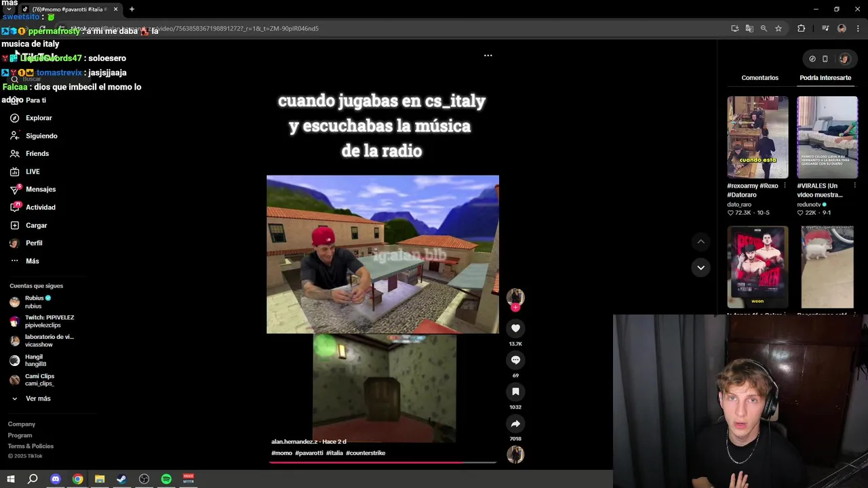This screenshot has width=868, height=488.
Task: Go to next video with down arrow
Action: click(x=701, y=268)
